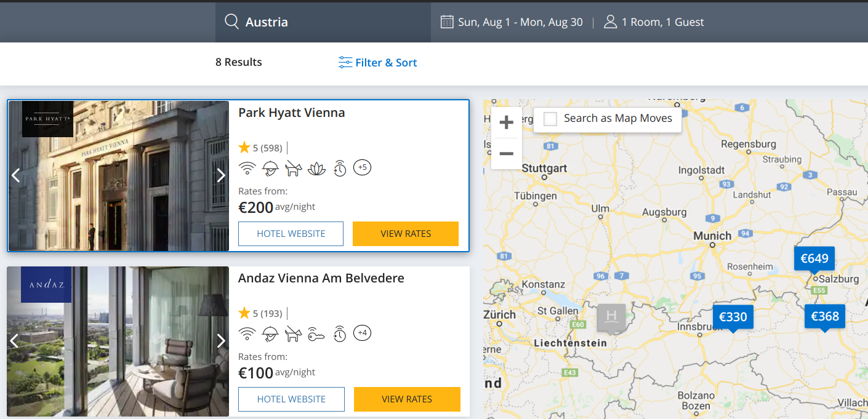Show next photo of Park Hyatt Vienna
This screenshot has width=868, height=419.
pyautogui.click(x=221, y=175)
